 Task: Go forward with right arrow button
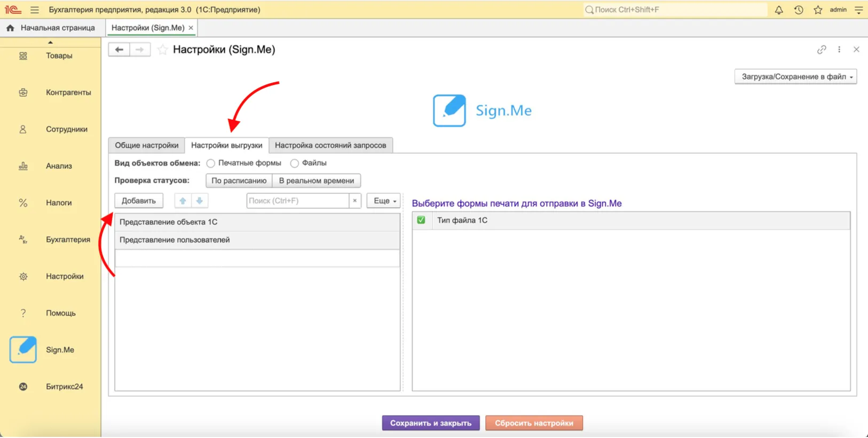tap(140, 50)
